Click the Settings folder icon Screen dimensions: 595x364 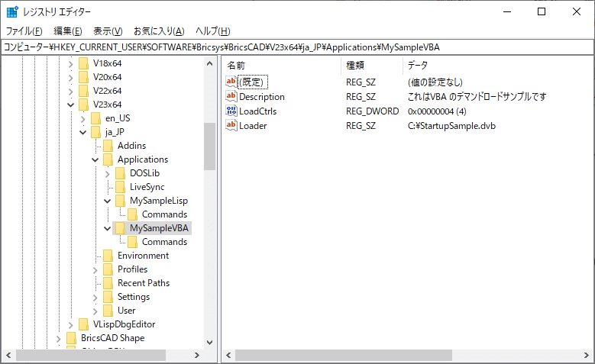tap(108, 297)
